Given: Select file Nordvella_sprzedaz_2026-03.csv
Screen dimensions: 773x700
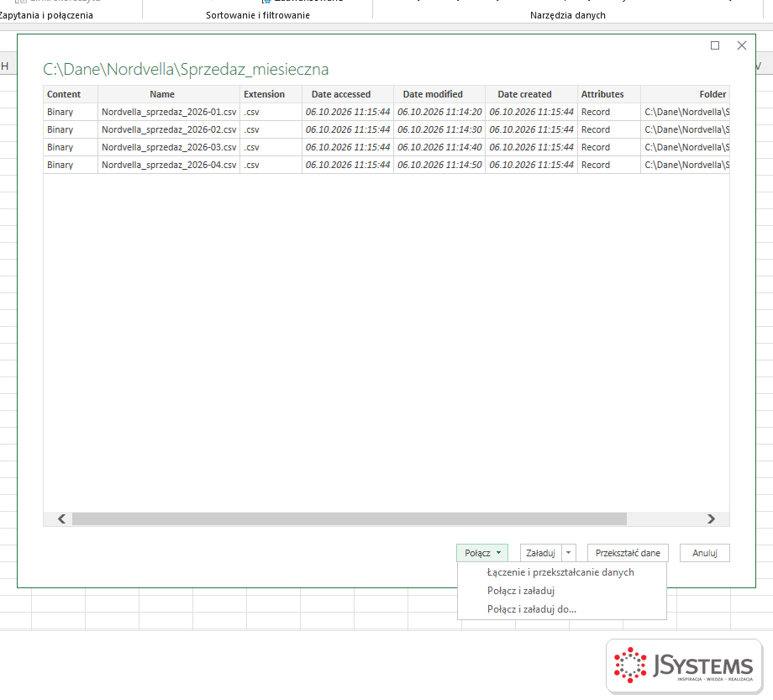Looking at the screenshot, I should click(169, 147).
